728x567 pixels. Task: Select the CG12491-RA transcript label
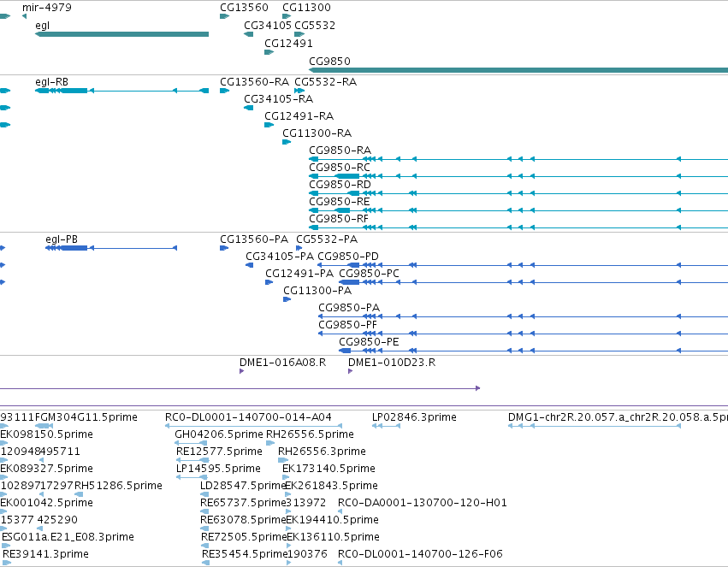[299, 116]
